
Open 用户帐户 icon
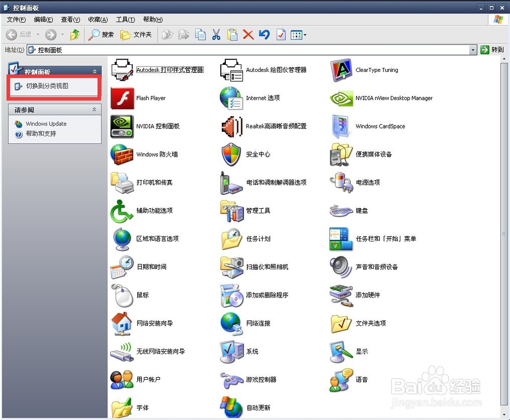click(122, 380)
